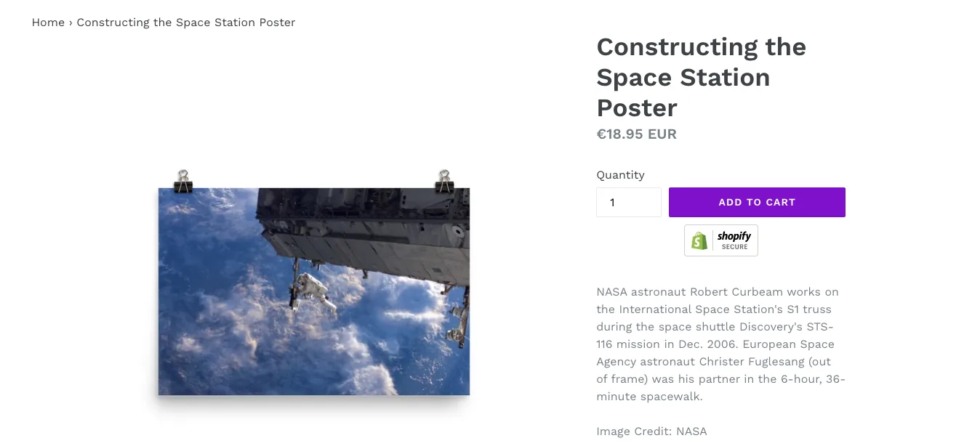Click the €18.95 EUR price label
Image resolution: width=980 pixels, height=446 pixels.
pyautogui.click(x=636, y=134)
